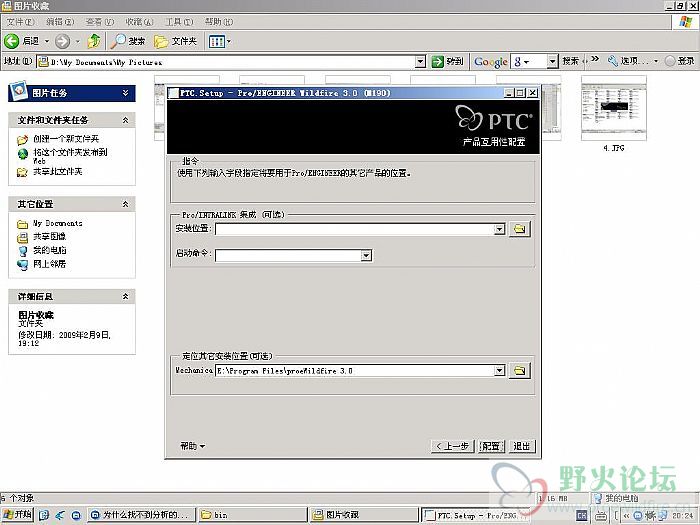
Task: Click the Windows Start (开始) button
Action: coord(18,514)
